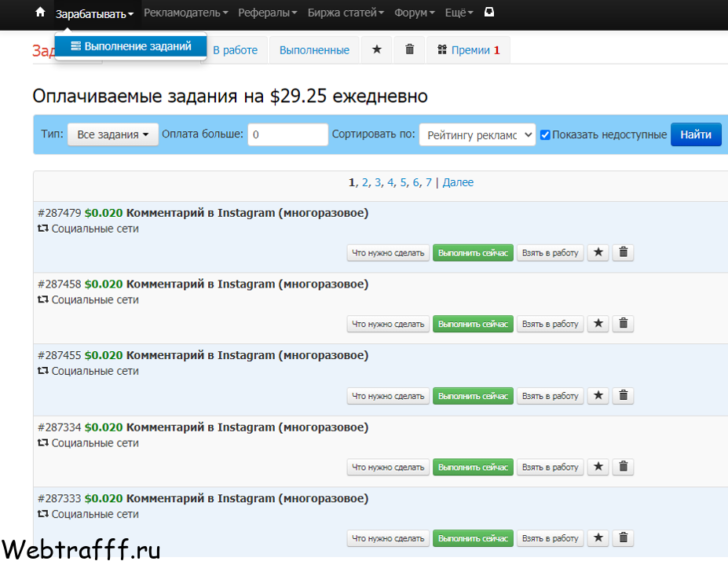Open trash tab with bin icon
The height and width of the screenshot is (561, 728).
tap(409, 49)
